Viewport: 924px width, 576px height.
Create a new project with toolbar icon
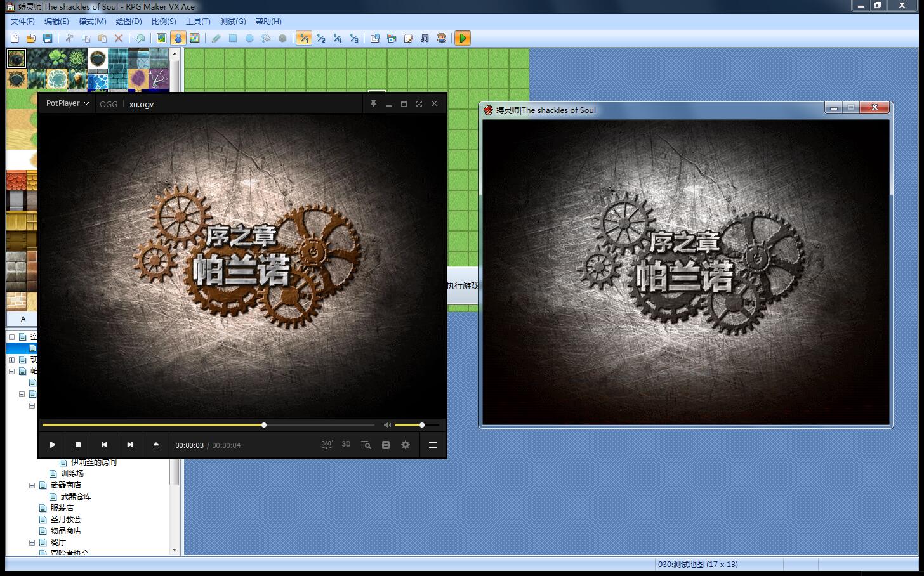click(x=15, y=38)
